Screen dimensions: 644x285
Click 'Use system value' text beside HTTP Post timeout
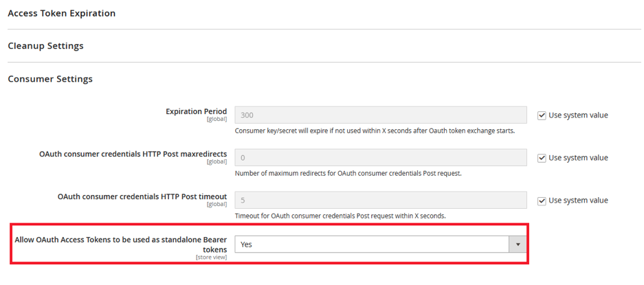click(578, 201)
